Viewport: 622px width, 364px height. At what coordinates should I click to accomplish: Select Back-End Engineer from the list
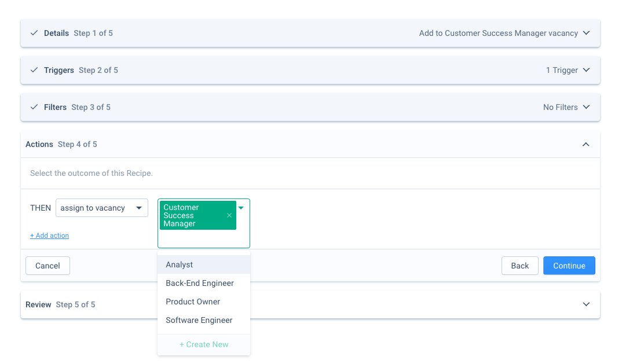(x=204, y=283)
